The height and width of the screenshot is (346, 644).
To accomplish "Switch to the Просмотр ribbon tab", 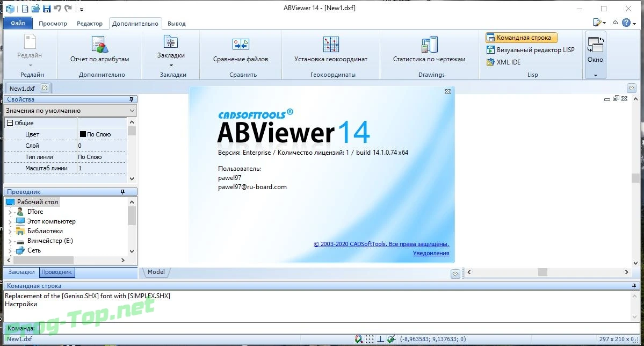I will click(53, 24).
